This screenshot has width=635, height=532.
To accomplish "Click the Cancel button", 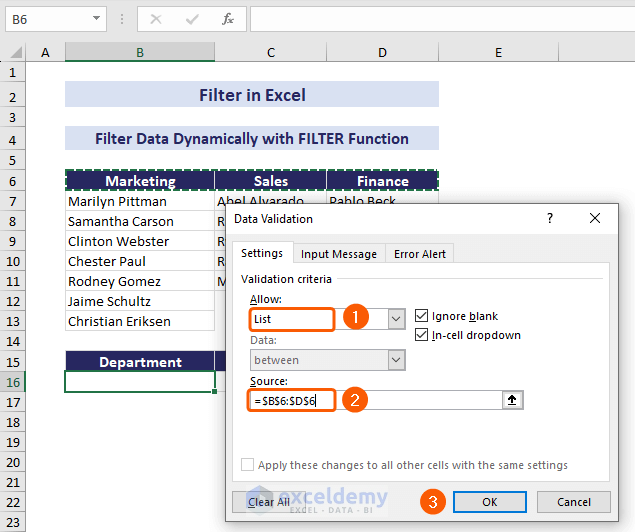I will [573, 502].
